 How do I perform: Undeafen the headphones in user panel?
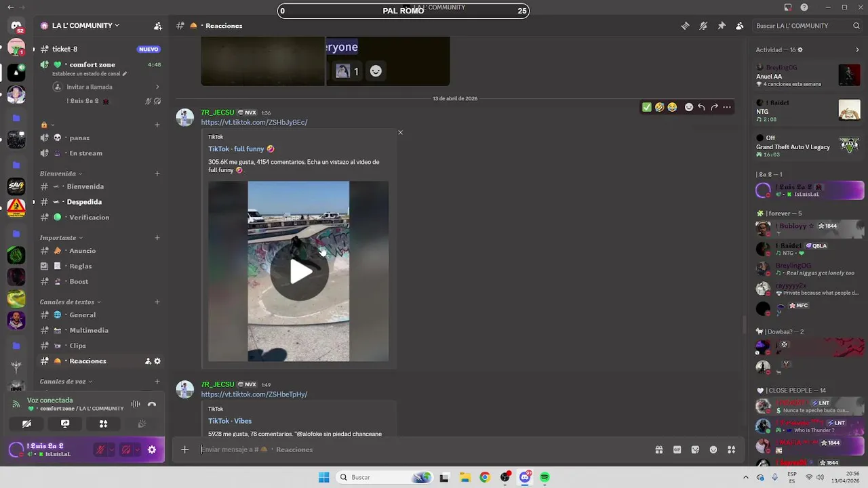[126, 449]
